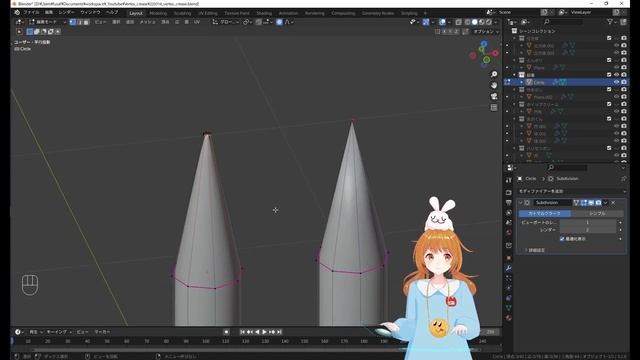Toggle the 最適化表示 checkbox
The width and height of the screenshot is (640, 360).
(x=562, y=239)
